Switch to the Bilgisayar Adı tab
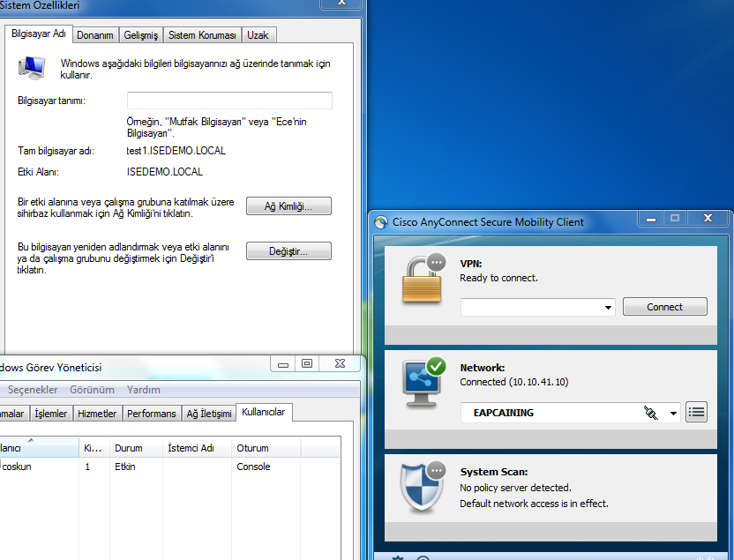The width and height of the screenshot is (734, 560). click(x=39, y=34)
